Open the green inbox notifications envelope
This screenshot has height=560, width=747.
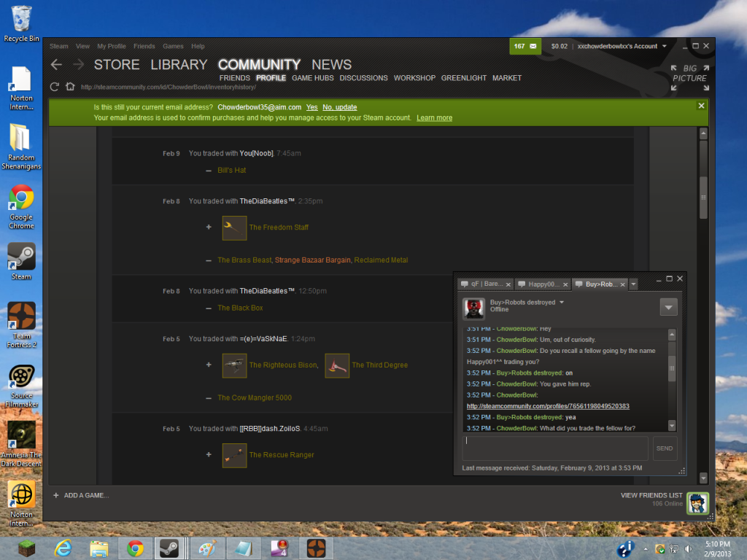[525, 46]
